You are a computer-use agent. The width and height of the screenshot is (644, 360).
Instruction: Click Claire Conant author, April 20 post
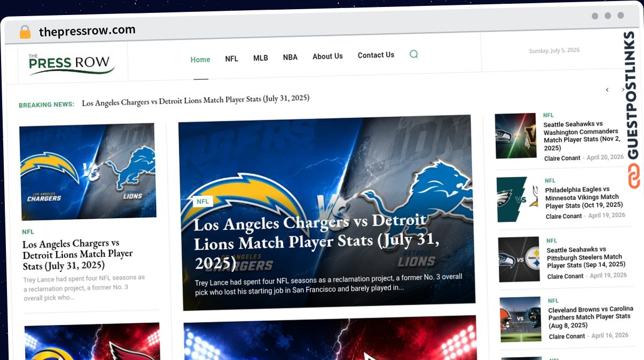point(563,159)
